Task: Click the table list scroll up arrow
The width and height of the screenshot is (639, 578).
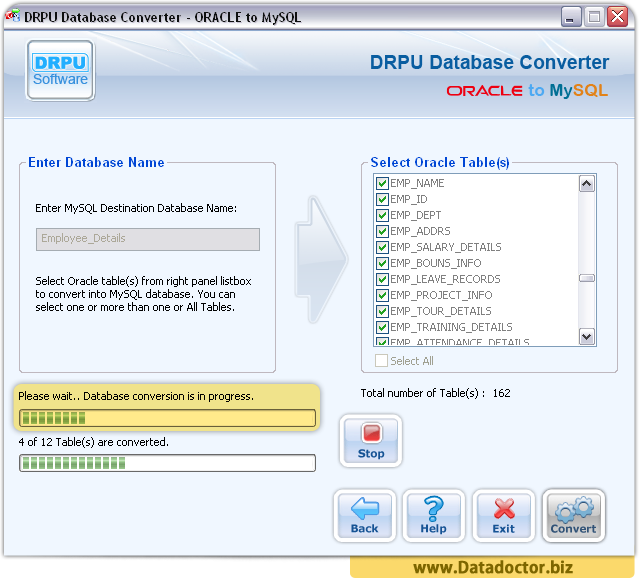Action: (586, 184)
